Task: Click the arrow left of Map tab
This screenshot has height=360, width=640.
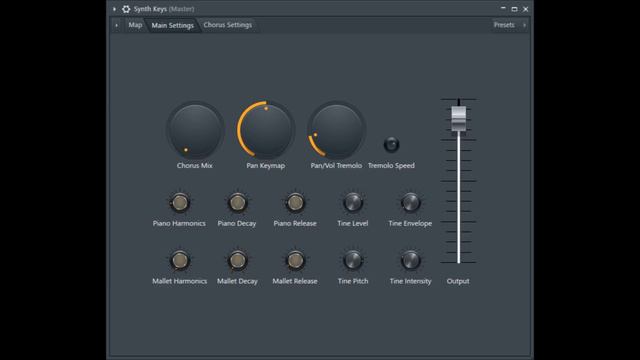Action: tap(117, 25)
